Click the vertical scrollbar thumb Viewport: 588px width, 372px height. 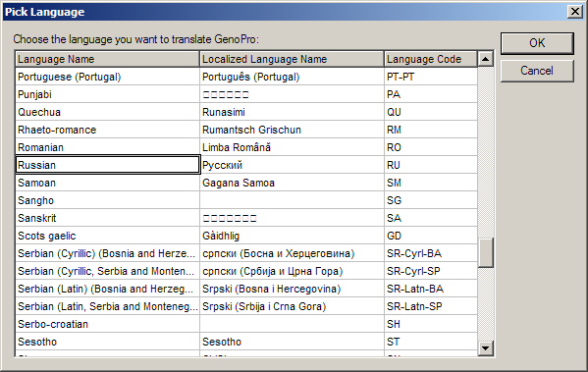point(486,253)
